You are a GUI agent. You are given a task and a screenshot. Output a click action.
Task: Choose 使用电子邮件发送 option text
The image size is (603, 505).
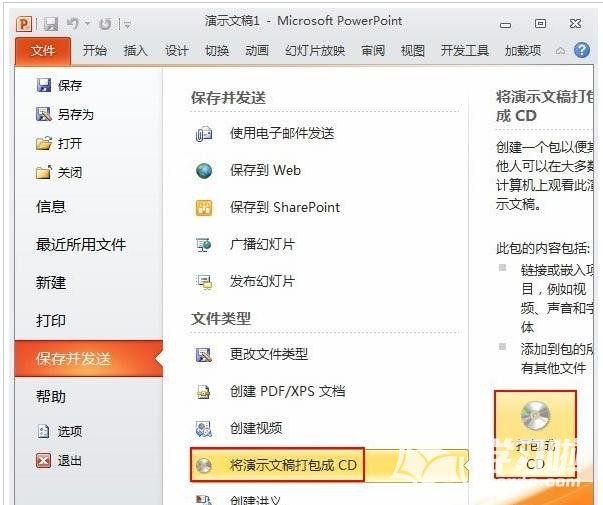pos(282,133)
